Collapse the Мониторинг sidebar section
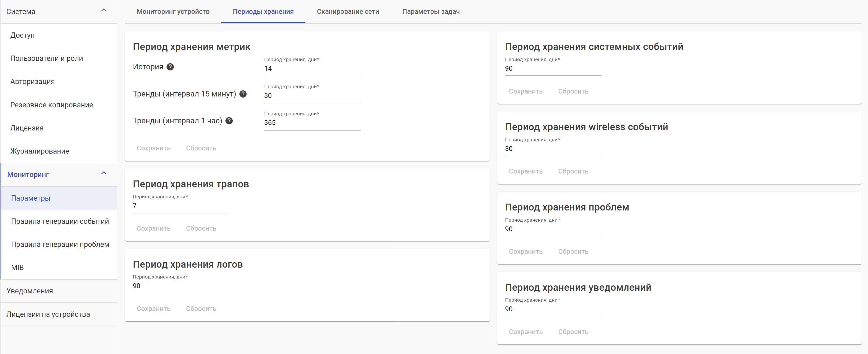 tap(104, 173)
